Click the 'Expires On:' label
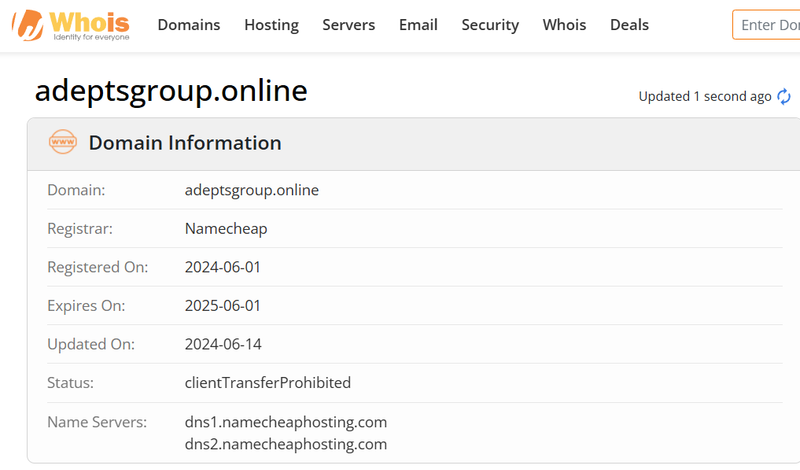 (86, 306)
